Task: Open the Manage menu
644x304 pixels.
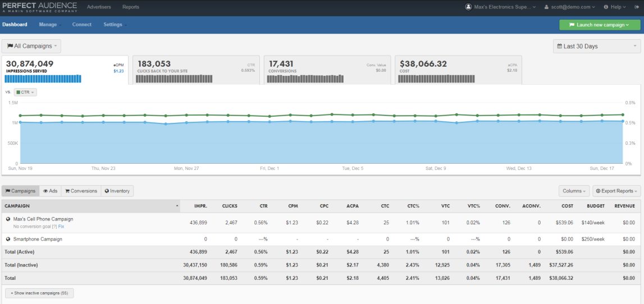Action: click(49, 25)
